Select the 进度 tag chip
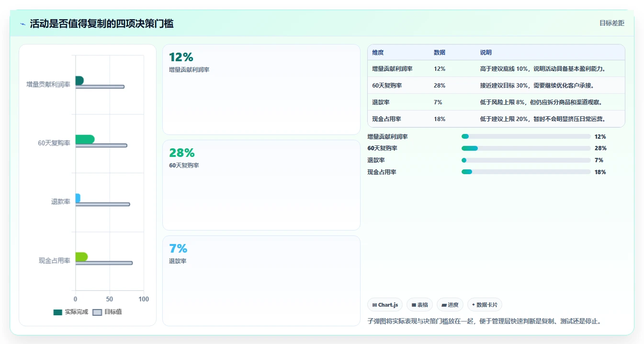 [450, 305]
